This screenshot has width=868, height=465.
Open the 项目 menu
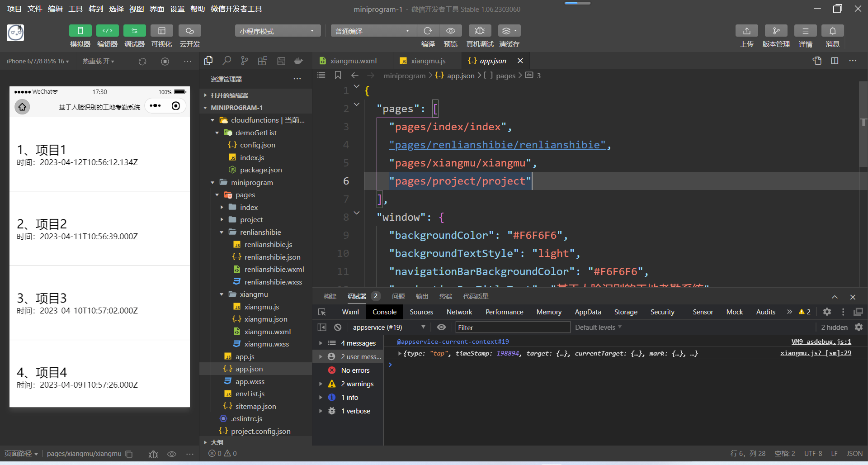(x=14, y=9)
